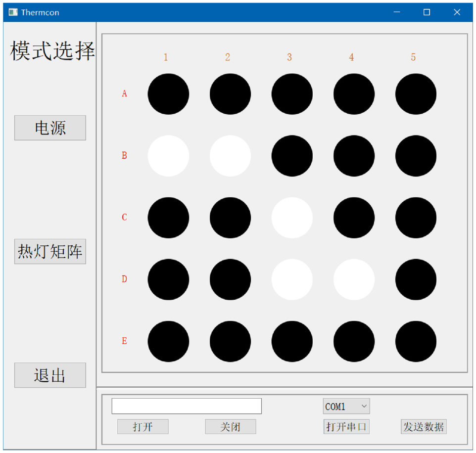476x453 pixels.
Task: Select the 热灯矩阵 heat lamp matrix mode
Action: coord(50,252)
